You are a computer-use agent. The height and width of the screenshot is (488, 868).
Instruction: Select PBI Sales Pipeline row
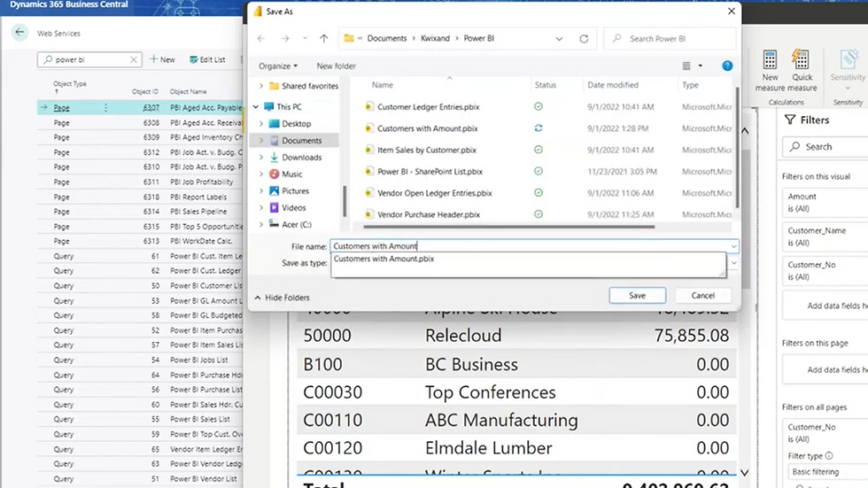(x=140, y=212)
